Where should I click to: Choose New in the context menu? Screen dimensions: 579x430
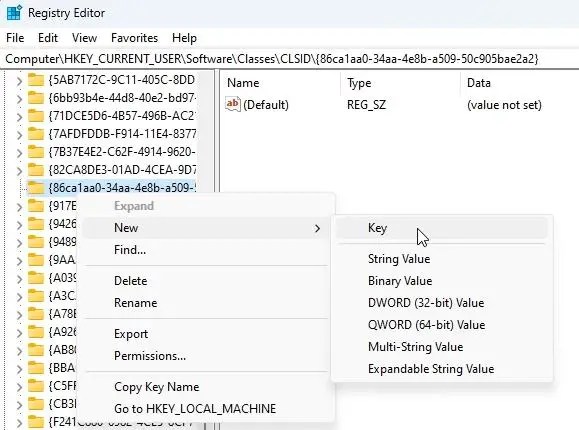(205, 228)
